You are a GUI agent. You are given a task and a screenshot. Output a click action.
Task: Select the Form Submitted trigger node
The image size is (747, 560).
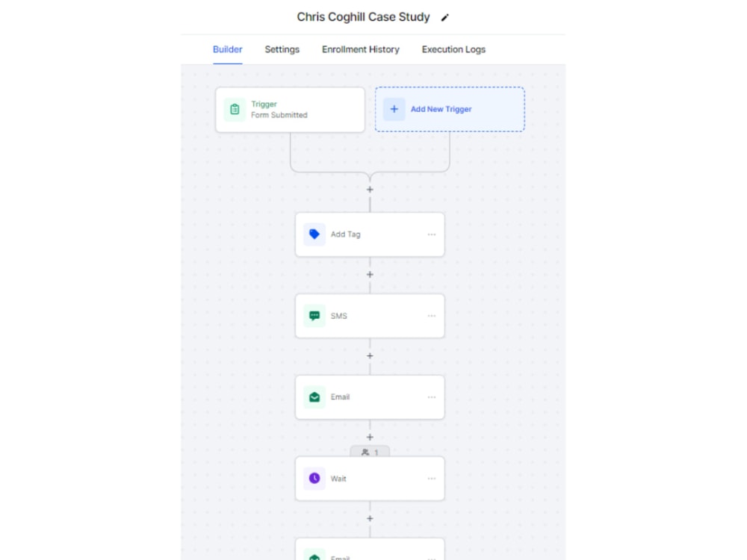tap(290, 109)
